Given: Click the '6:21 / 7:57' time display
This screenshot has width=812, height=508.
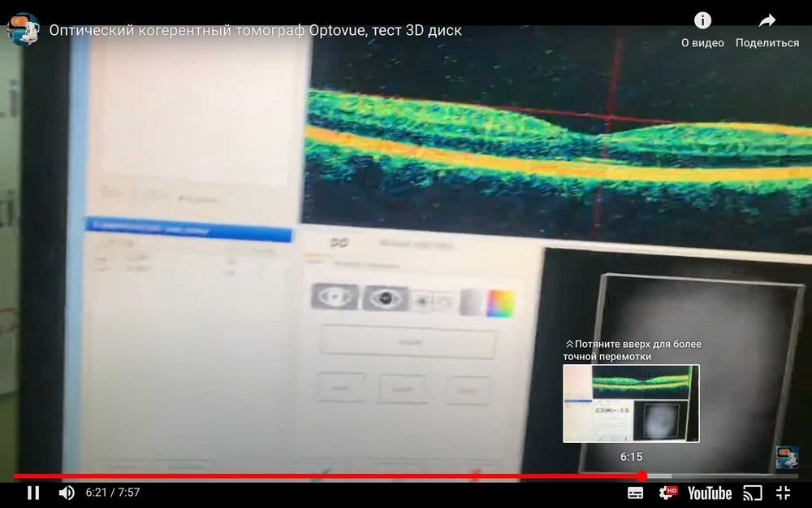Looking at the screenshot, I should [x=113, y=493].
